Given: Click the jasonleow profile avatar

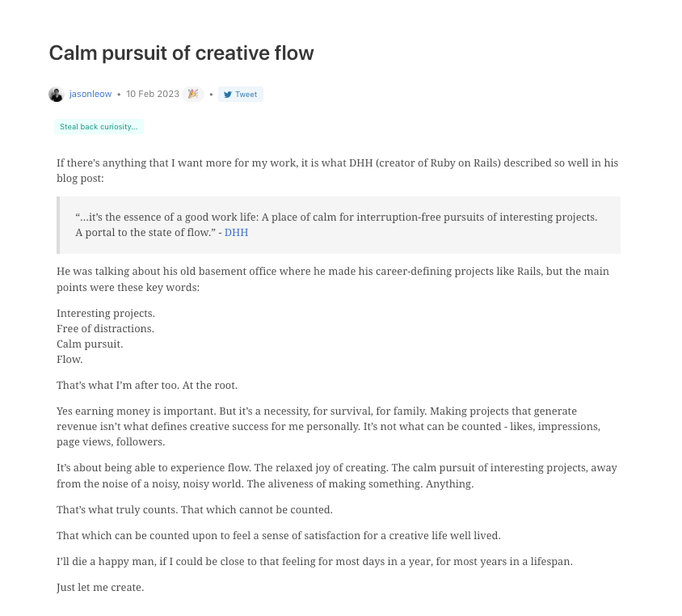Looking at the screenshot, I should [x=56, y=95].
